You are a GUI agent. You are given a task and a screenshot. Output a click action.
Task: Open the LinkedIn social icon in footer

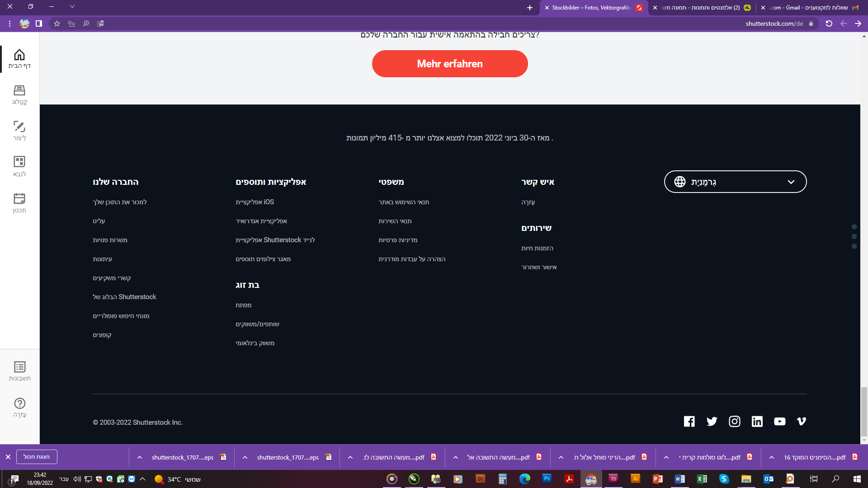(x=757, y=422)
